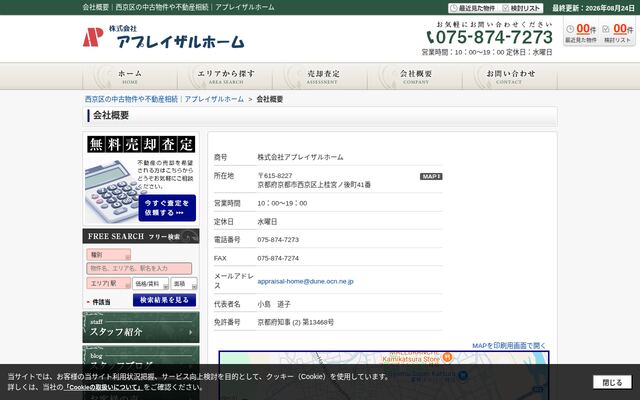Click the phone number 075-874-7273 in header

[489, 37]
